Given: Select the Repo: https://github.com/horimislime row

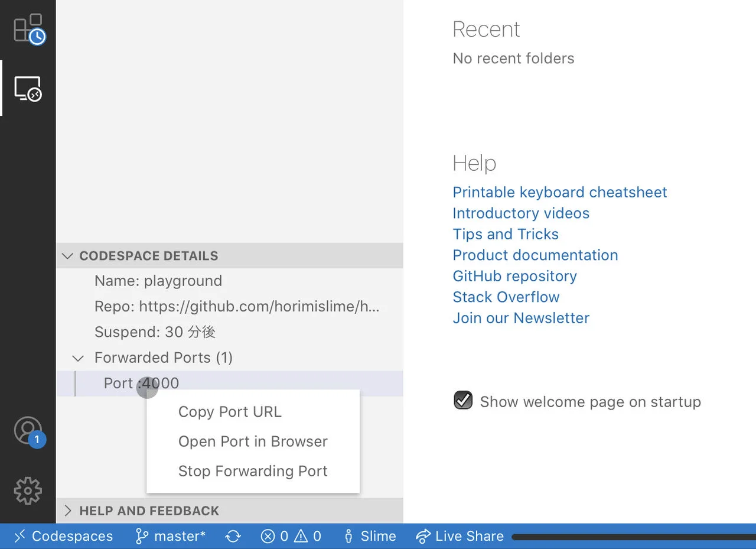Looking at the screenshot, I should pos(230,307).
